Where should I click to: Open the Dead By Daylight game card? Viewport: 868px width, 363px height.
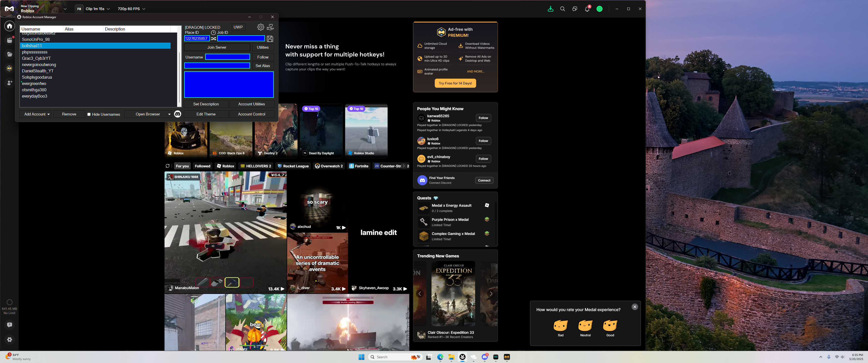321,131
